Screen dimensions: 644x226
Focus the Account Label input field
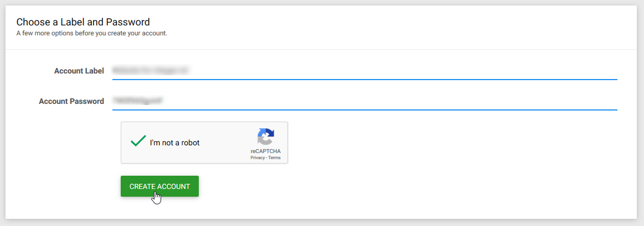pos(365,71)
